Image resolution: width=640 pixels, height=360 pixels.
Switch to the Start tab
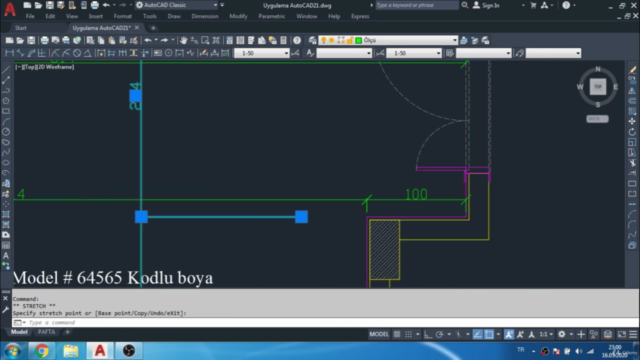coord(21,28)
